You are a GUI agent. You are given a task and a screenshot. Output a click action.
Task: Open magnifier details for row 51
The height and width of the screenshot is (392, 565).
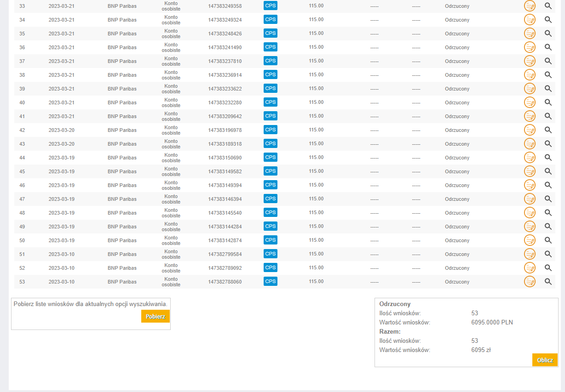(x=548, y=254)
